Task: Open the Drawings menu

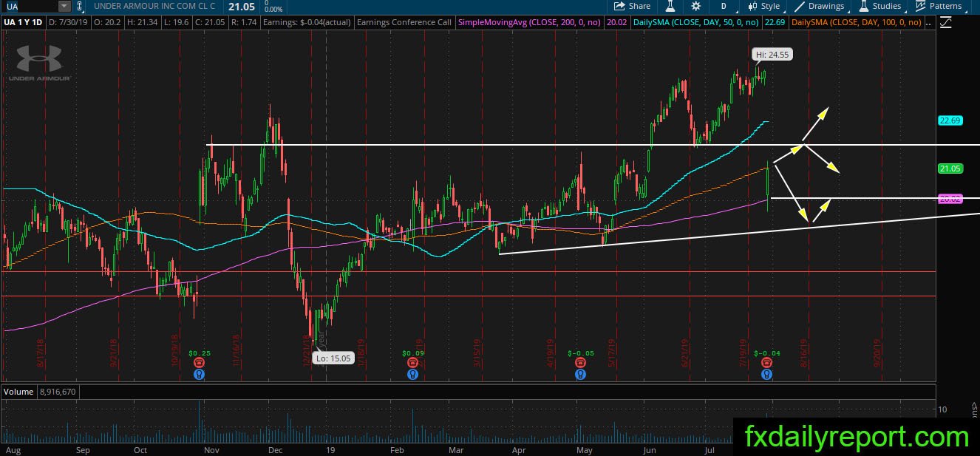Action: [819, 6]
